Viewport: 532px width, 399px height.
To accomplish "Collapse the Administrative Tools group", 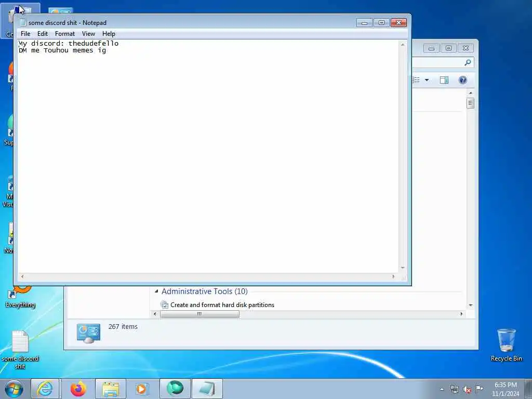I will coord(156,291).
